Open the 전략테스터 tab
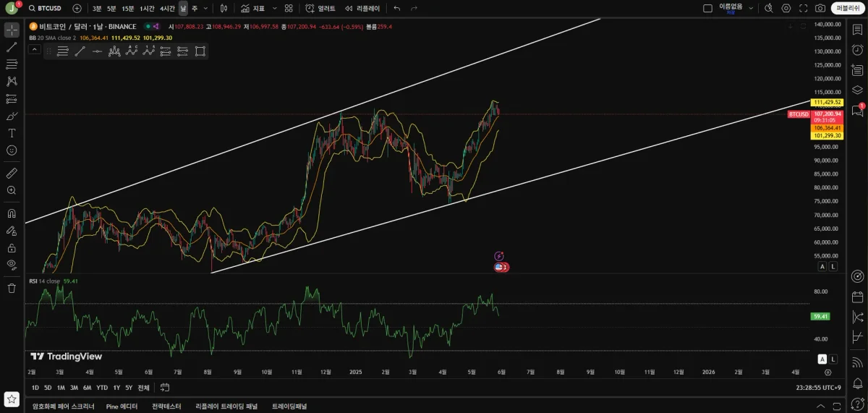Image resolution: width=868 pixels, height=413 pixels. pyautogui.click(x=166, y=406)
